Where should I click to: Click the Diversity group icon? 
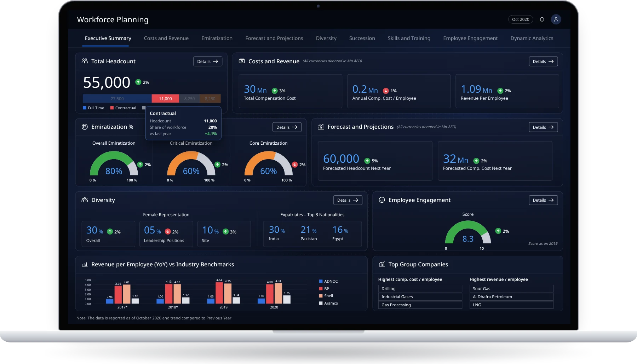tap(85, 200)
